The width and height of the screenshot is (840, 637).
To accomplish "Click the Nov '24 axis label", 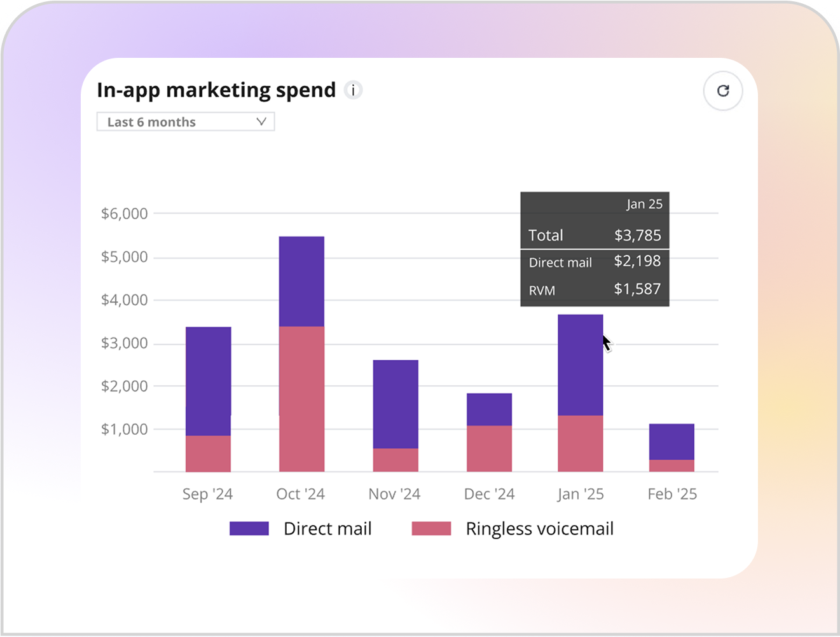I will (394, 494).
